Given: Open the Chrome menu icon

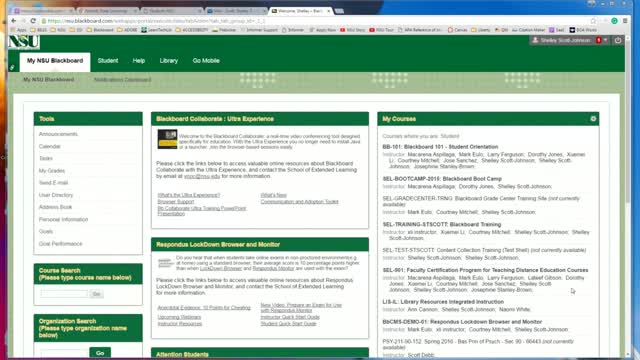Looking at the screenshot, I should pyautogui.click(x=625, y=21).
